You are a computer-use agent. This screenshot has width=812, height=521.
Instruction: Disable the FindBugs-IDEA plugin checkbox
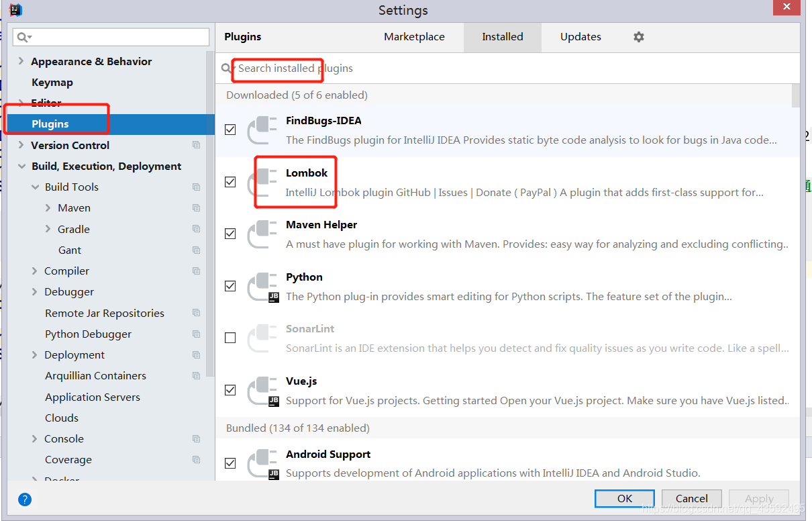click(x=230, y=130)
